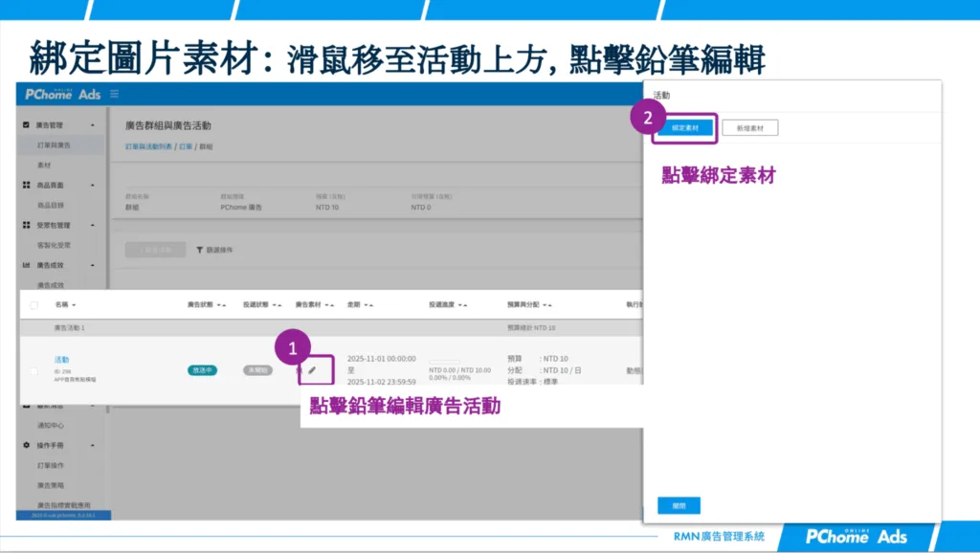Image resolution: width=980 pixels, height=553 pixels.
Task: Select 客製化受眾 menu entry
Action: [56, 244]
